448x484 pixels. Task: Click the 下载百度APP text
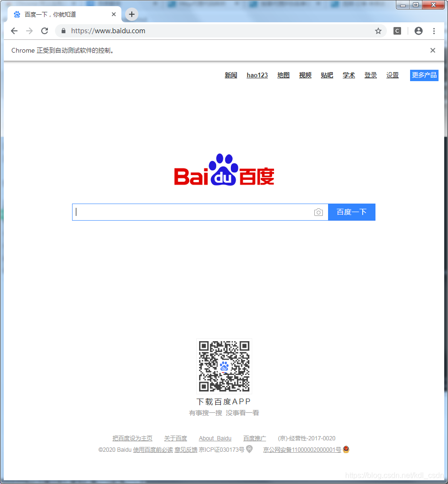coord(224,401)
